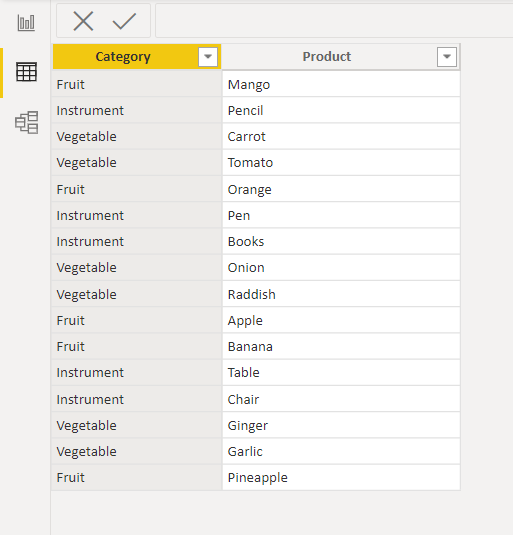Click the Vegetable cell beside Onion
This screenshot has width=513, height=535.
[136, 268]
